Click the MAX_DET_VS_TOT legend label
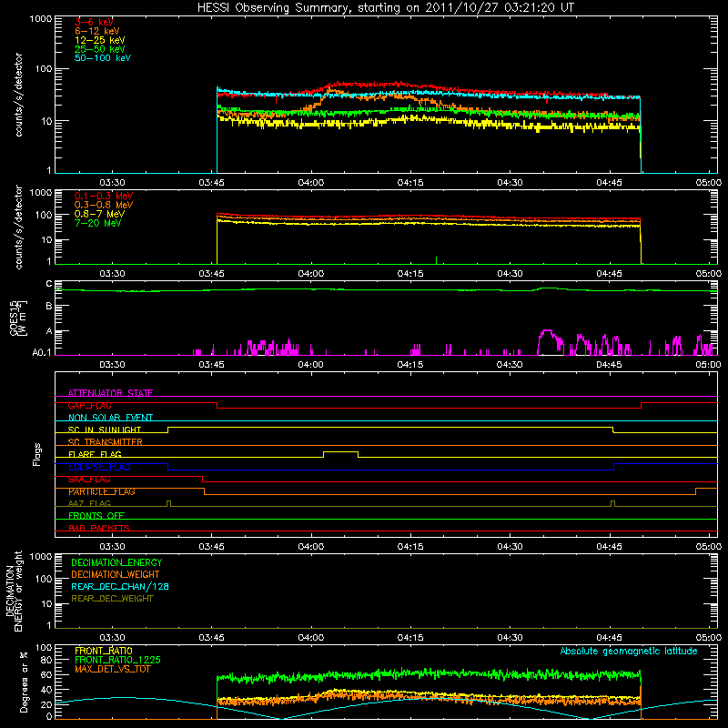Viewport: 728px width, 728px height. [112, 669]
